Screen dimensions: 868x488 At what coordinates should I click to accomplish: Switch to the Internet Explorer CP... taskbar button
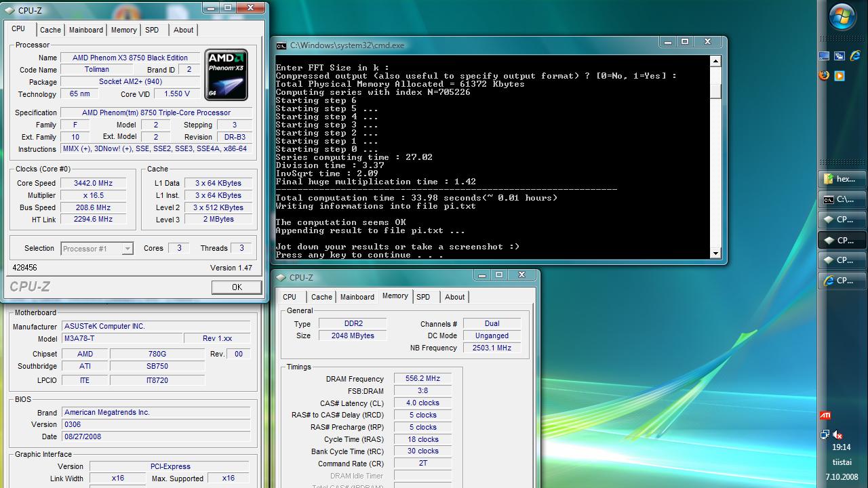coord(842,280)
